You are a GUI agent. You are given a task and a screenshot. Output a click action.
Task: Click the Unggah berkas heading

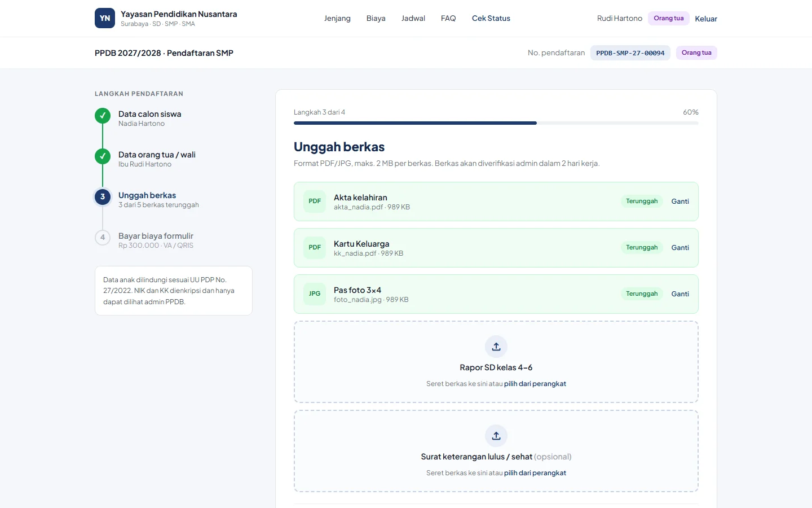tap(339, 147)
